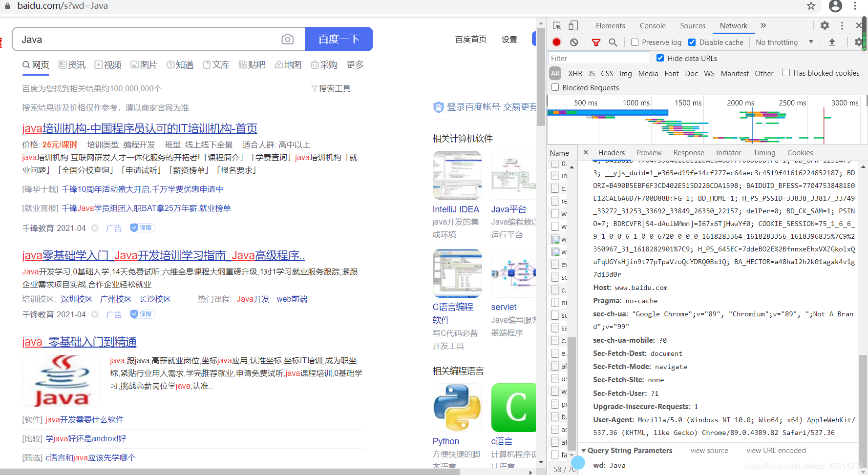The image size is (868, 475).
Task: Click the 1500 ms timeline marker
Action: pyautogui.click(x=688, y=103)
